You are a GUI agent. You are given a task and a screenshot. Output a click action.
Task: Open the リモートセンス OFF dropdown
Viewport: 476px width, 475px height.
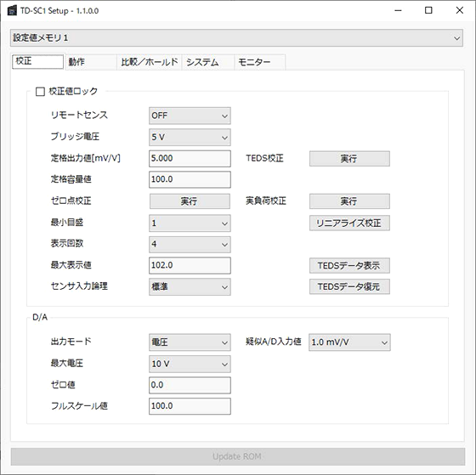click(190, 116)
